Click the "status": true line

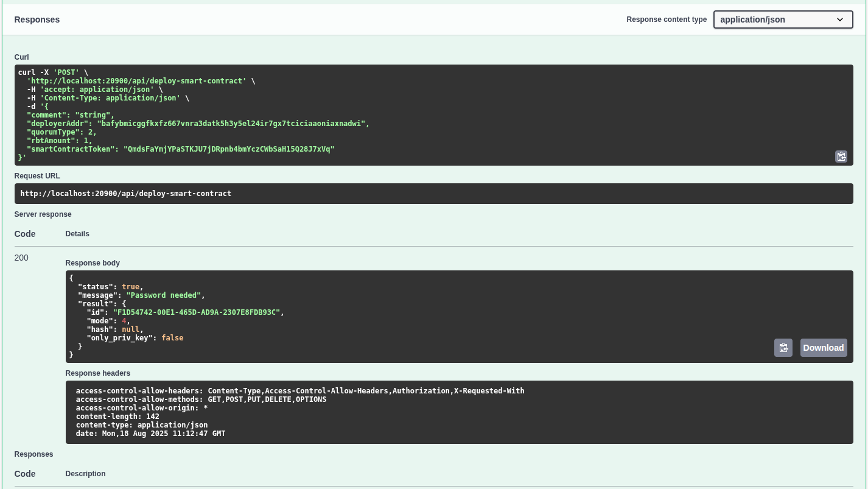click(111, 287)
